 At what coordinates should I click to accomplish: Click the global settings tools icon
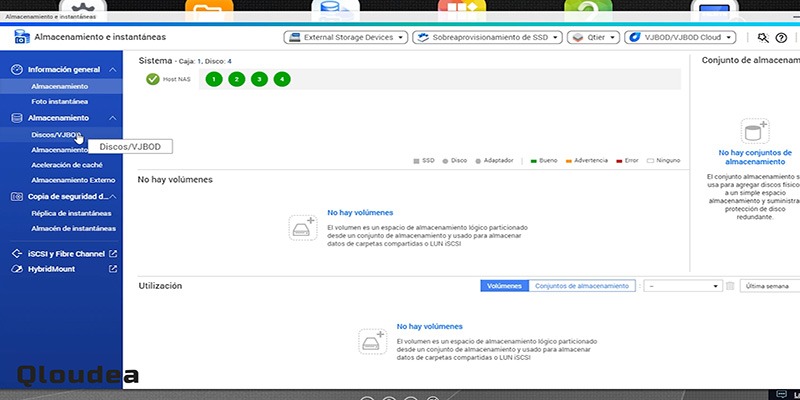pyautogui.click(x=763, y=38)
